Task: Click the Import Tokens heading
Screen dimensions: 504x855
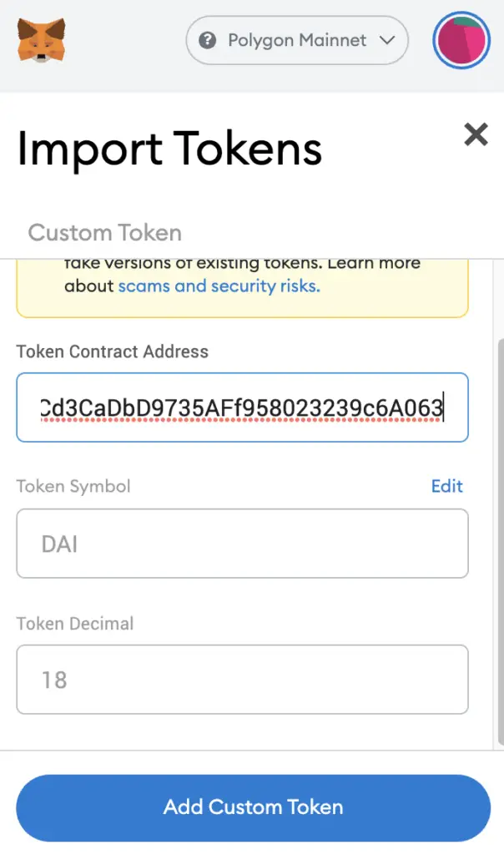Action: 169,149
